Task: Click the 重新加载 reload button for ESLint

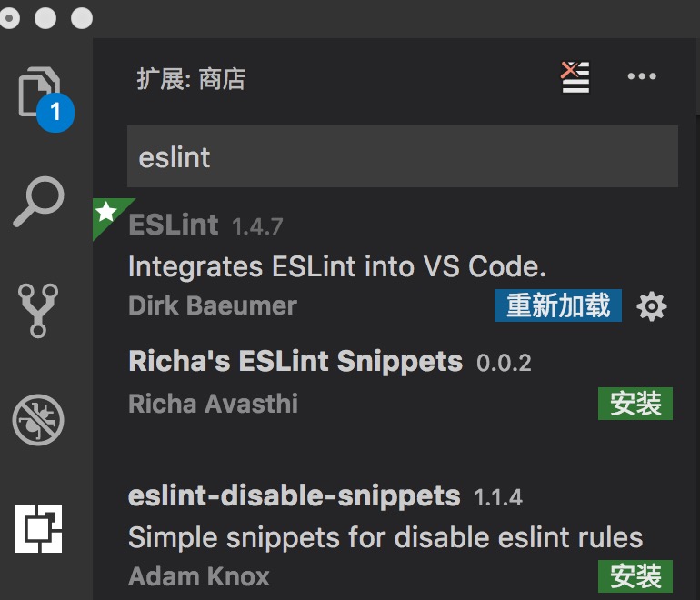Action: [x=557, y=305]
